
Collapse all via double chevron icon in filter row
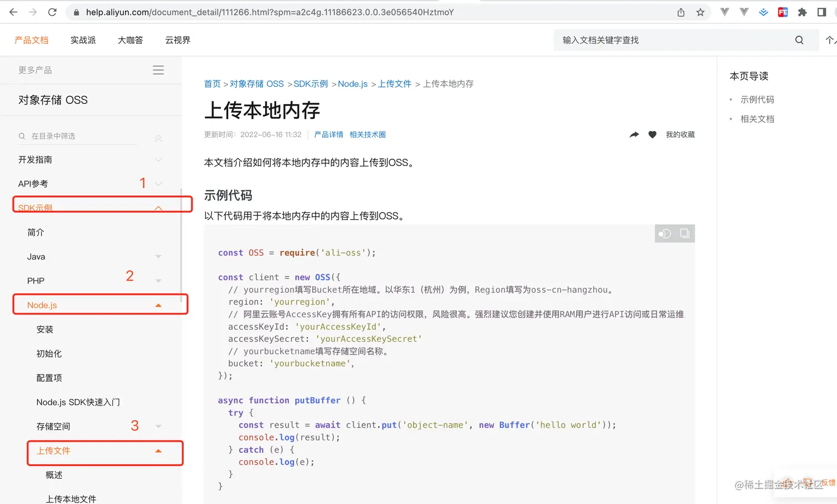(158, 138)
